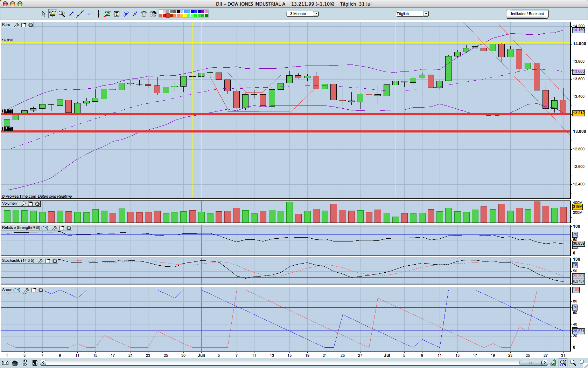Open the chart indicator list tool
This screenshot has width=588, height=368.
click(107, 14)
